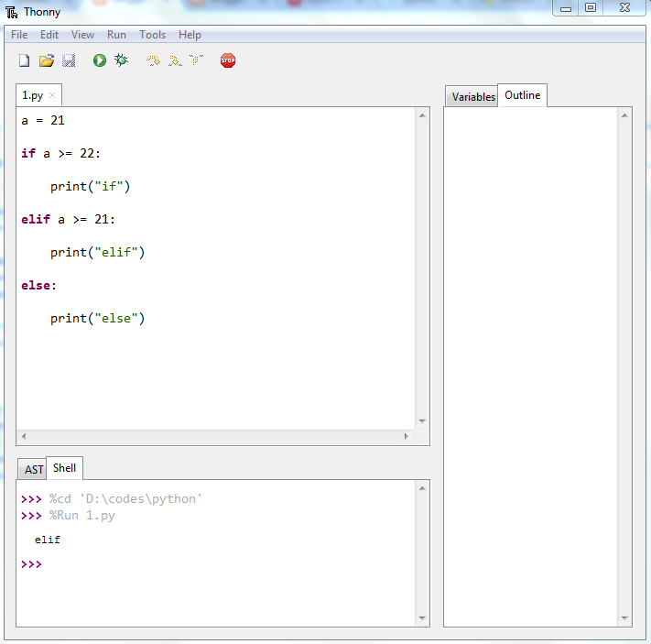This screenshot has width=651, height=644.
Task: Click the Step out icon
Action: 196,60
